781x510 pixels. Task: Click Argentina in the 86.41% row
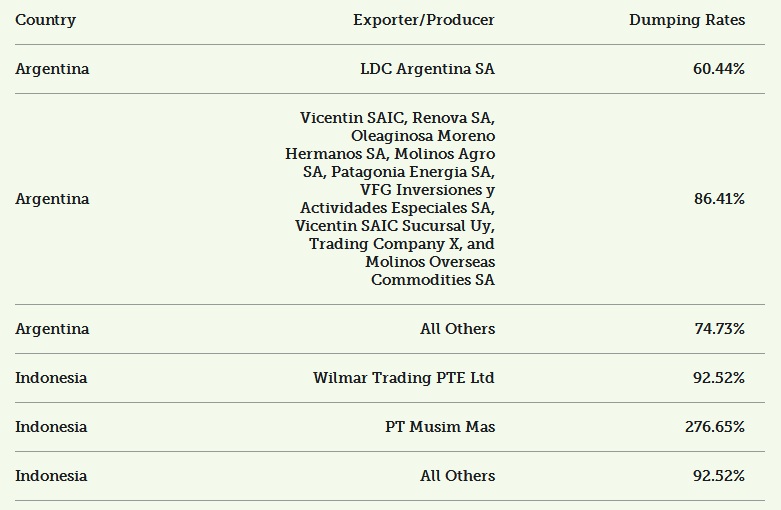52,199
